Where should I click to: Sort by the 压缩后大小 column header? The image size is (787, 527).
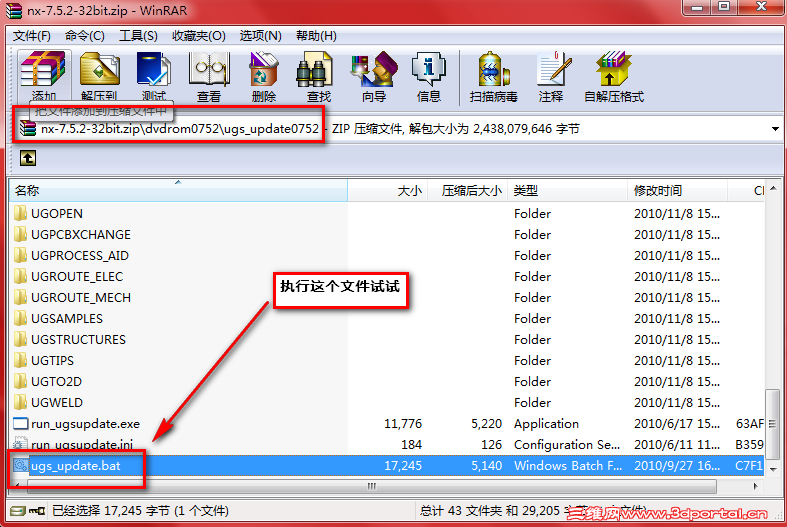pyautogui.click(x=468, y=191)
